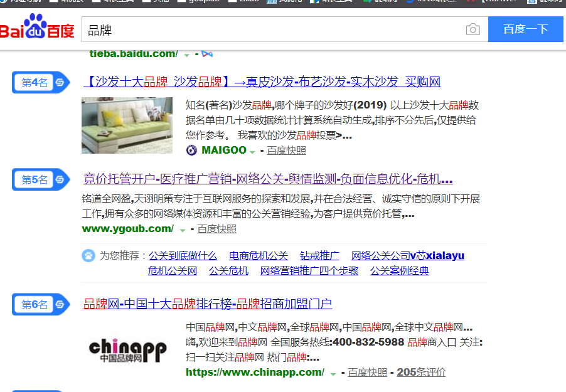Click the paw icon beside 为您推荐
This screenshot has width=566, height=392.
pyautogui.click(x=88, y=255)
